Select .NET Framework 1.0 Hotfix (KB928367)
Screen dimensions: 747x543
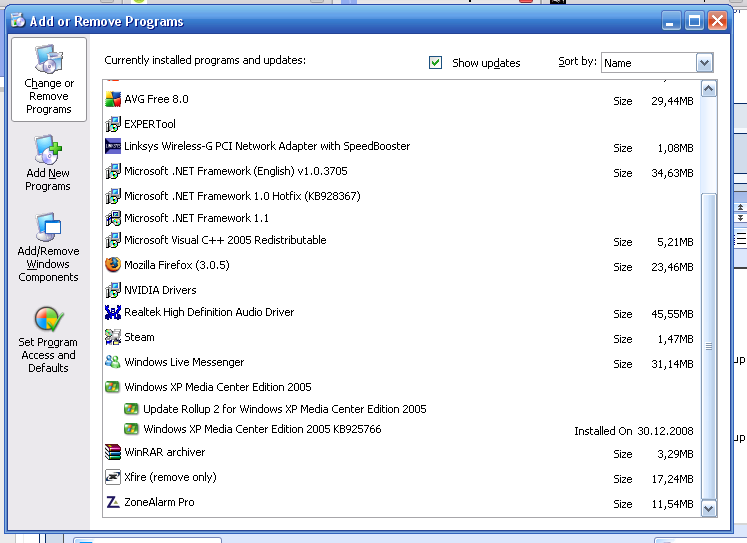click(401, 196)
